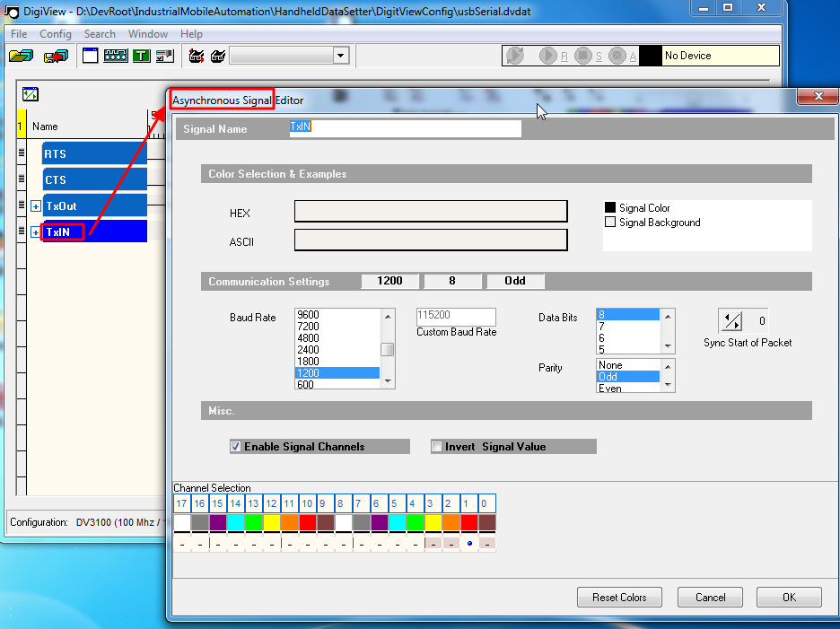Click the cyan color swatch for channel 14
Image resolution: width=840 pixels, height=629 pixels.
(x=236, y=522)
